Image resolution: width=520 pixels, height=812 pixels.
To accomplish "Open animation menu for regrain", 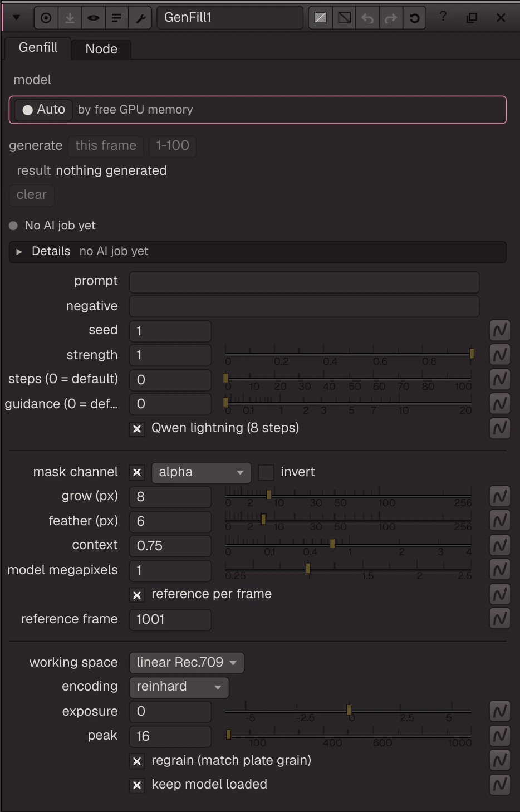I will click(x=500, y=760).
